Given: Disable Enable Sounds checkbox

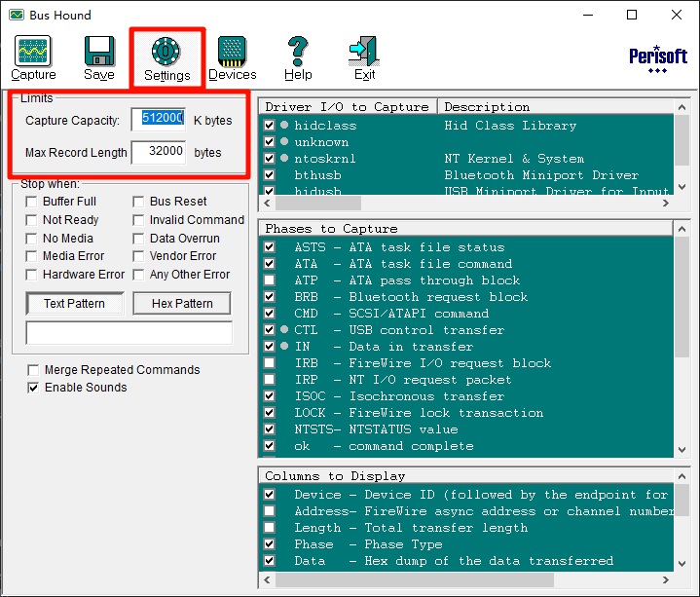Looking at the screenshot, I should tap(33, 388).
